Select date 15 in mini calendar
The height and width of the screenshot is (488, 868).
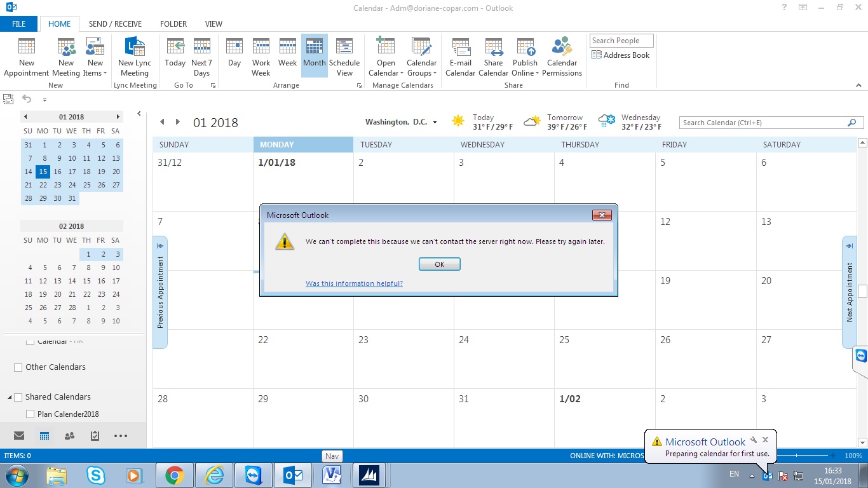click(x=43, y=172)
